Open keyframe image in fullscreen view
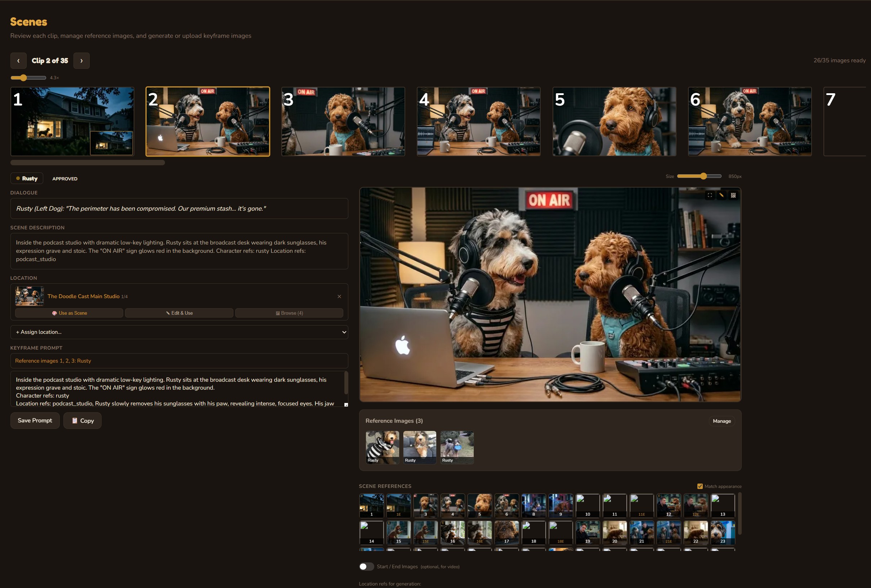The image size is (871, 588). (710, 195)
